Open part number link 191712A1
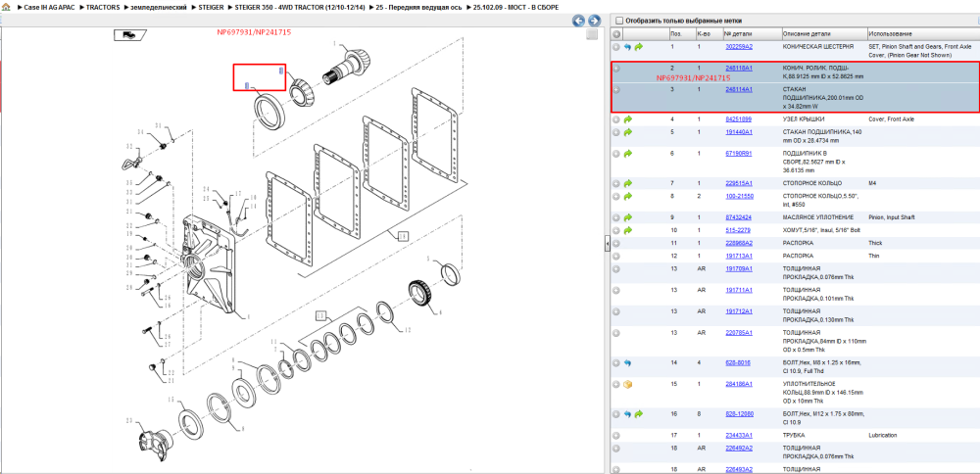980x474 pixels. [x=739, y=311]
